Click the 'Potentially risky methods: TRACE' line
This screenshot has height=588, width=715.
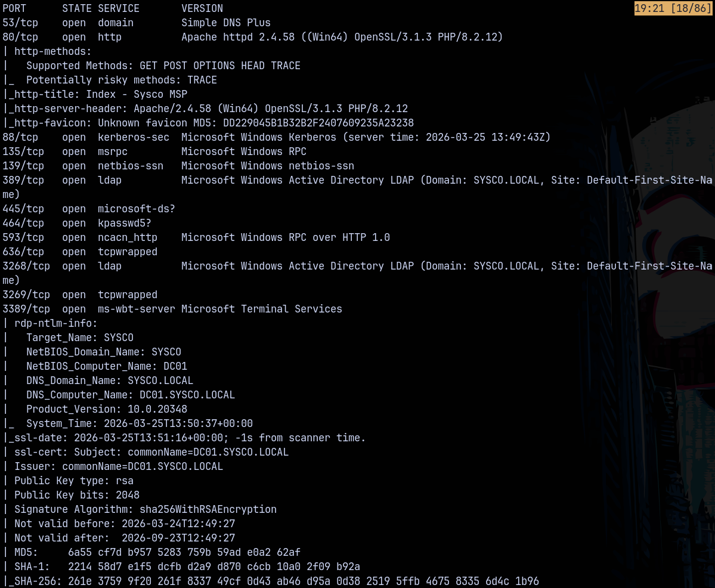[121, 80]
